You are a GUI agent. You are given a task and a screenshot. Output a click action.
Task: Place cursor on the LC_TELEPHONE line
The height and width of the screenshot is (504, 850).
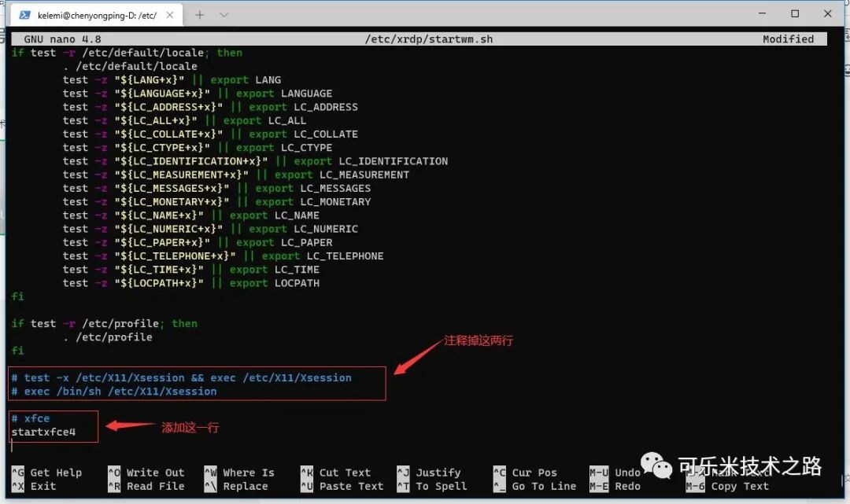224,256
